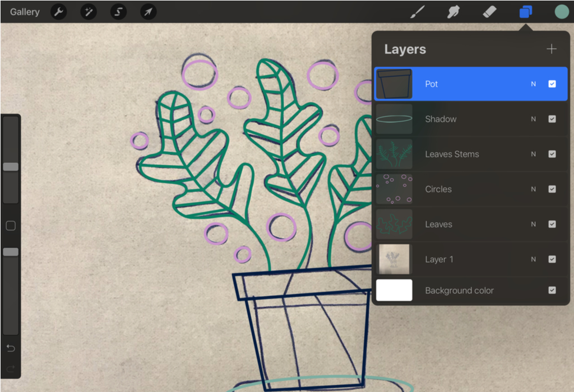The width and height of the screenshot is (574, 392).
Task: Open blend mode of Leaves Stems layer
Action: 533,154
